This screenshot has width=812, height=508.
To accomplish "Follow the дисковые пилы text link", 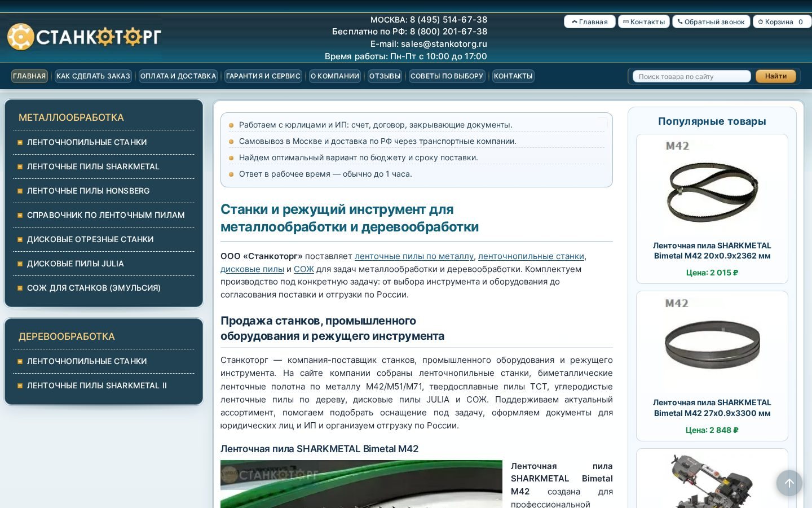I will click(252, 269).
